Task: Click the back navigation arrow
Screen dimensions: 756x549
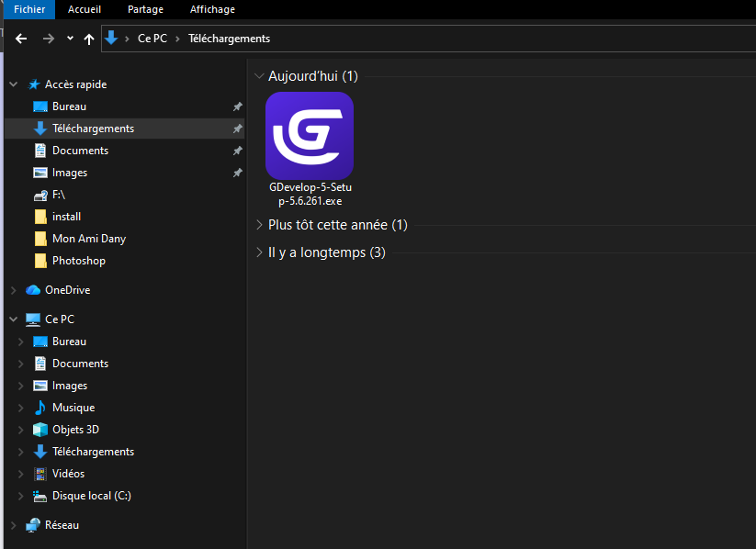Action: (x=21, y=39)
